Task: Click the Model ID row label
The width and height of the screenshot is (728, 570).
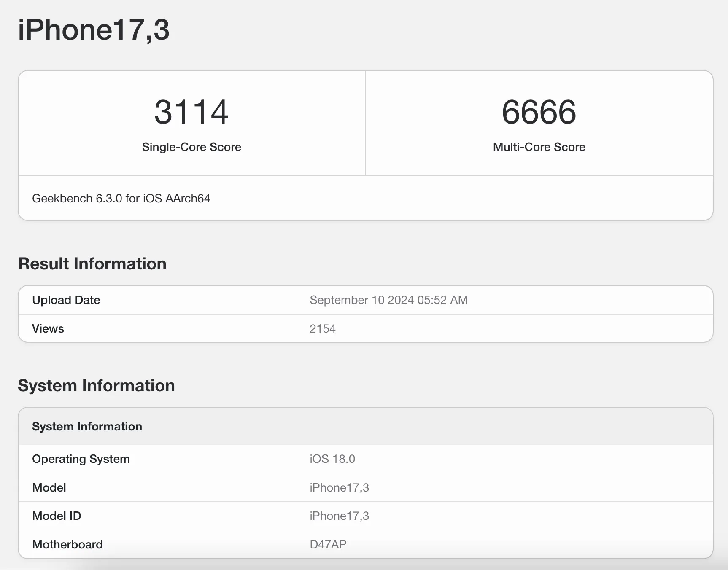Action: [x=57, y=516]
